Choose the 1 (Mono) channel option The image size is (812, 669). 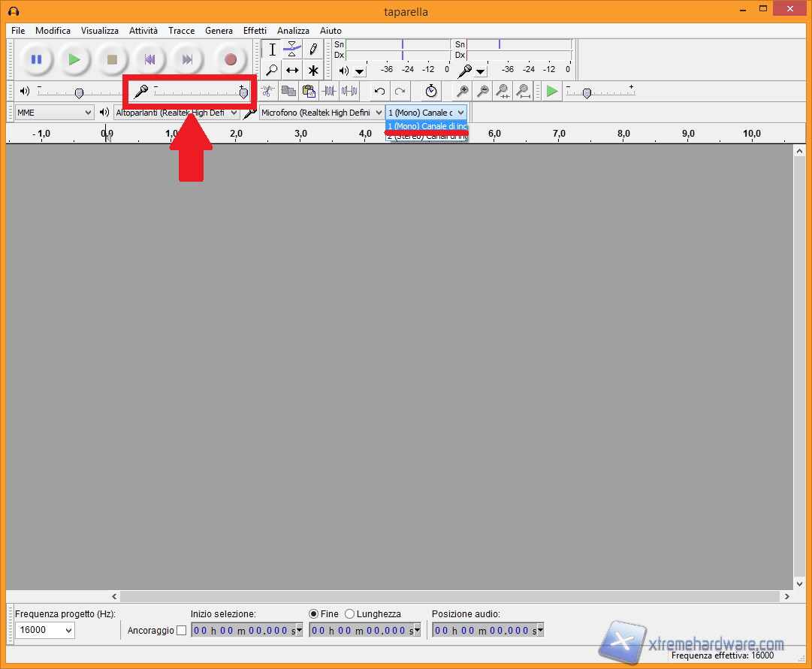click(426, 126)
